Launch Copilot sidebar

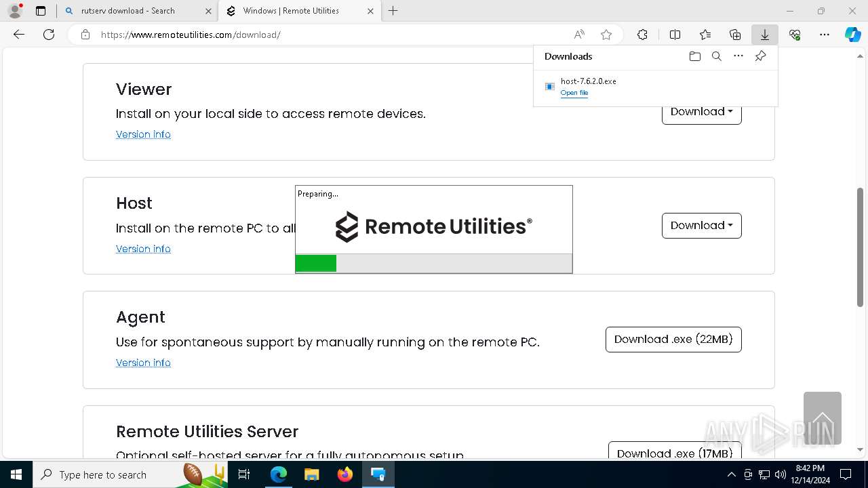point(852,35)
